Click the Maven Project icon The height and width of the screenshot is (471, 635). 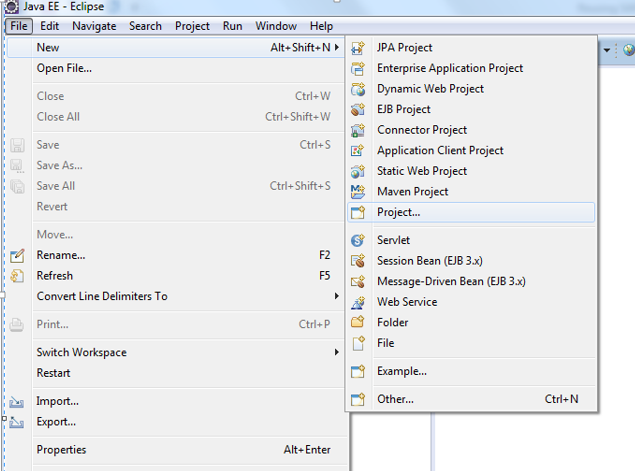(x=358, y=192)
